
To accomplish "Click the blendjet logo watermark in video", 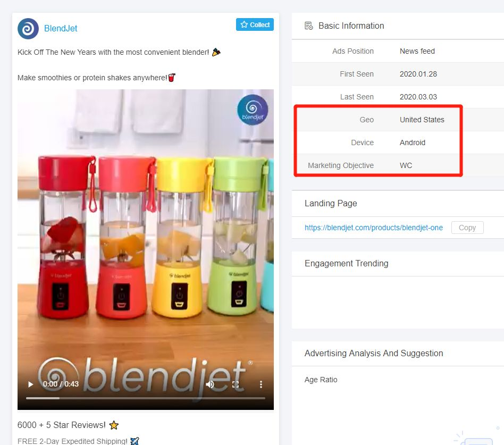I will click(x=253, y=110).
